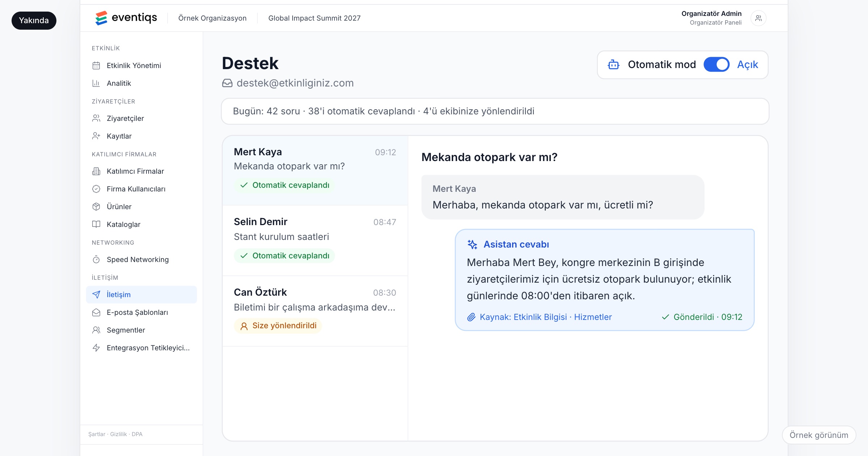Click the Yakında badge

pos(34,21)
